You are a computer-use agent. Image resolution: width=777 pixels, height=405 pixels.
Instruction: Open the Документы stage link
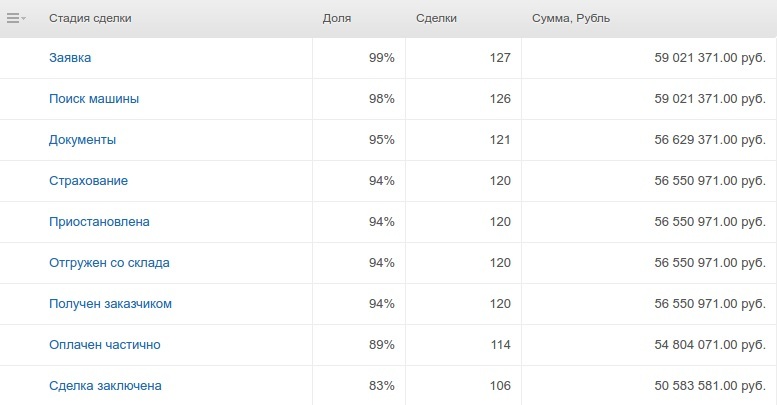click(82, 140)
